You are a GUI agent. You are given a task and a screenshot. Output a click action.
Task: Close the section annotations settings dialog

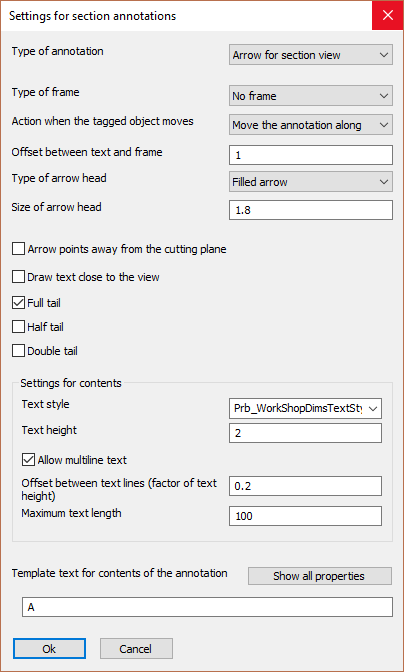tap(388, 15)
